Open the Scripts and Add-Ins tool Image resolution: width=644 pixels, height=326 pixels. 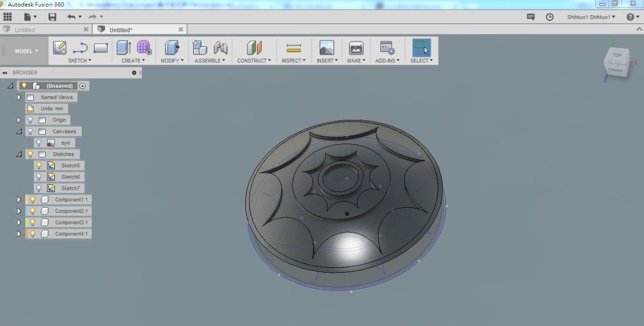point(387,48)
